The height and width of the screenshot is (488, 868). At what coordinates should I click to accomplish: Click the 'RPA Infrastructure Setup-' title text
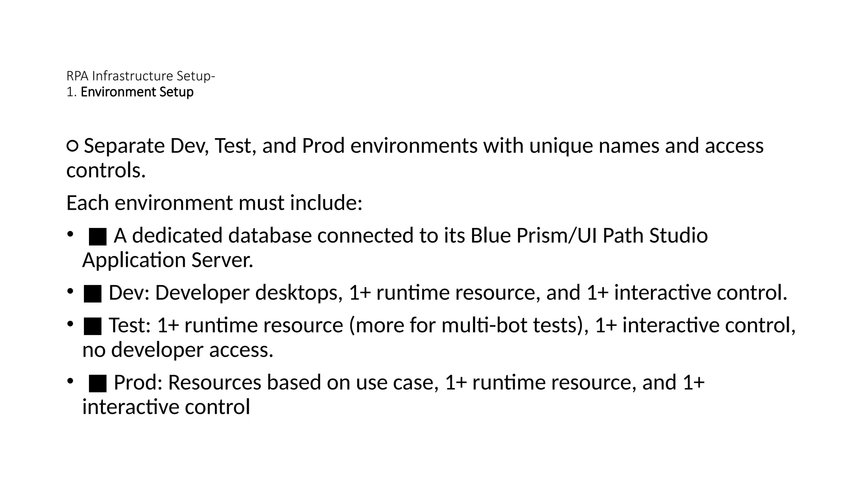(141, 76)
